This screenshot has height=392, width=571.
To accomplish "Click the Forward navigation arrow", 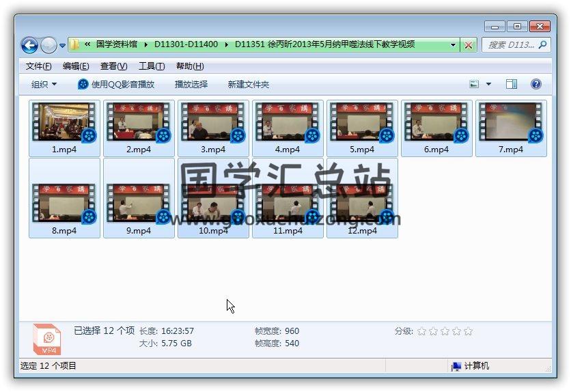I will click(48, 46).
